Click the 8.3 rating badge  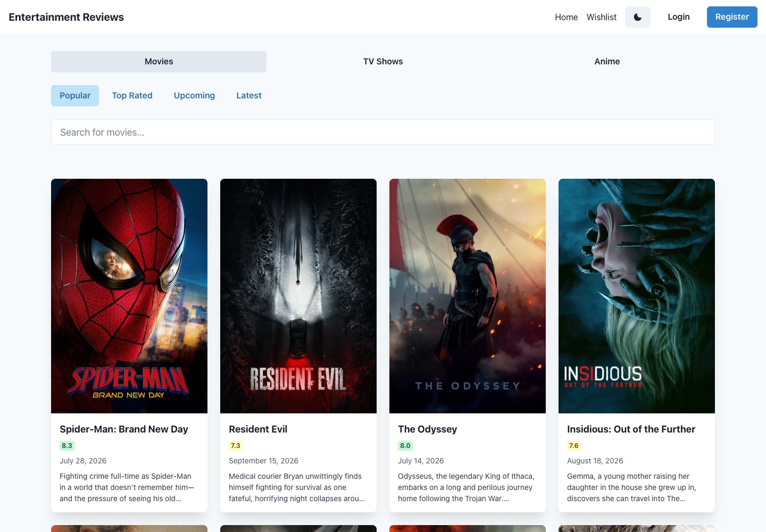(x=67, y=446)
